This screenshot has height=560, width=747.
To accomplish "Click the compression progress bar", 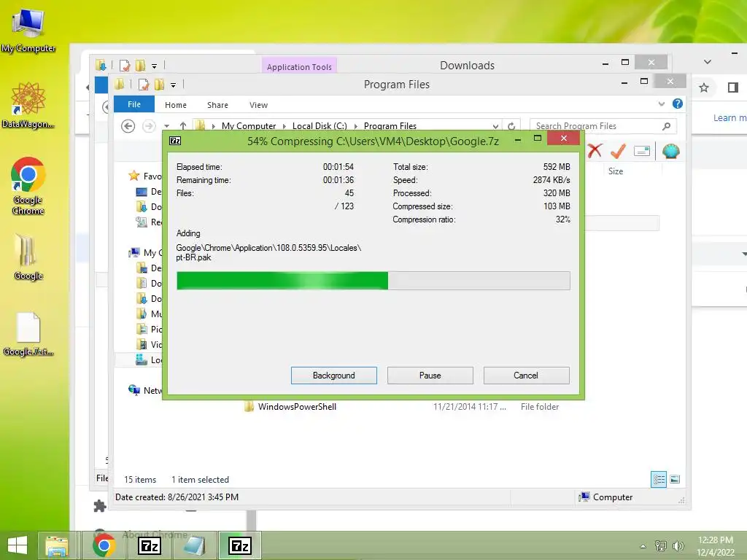I will click(373, 281).
